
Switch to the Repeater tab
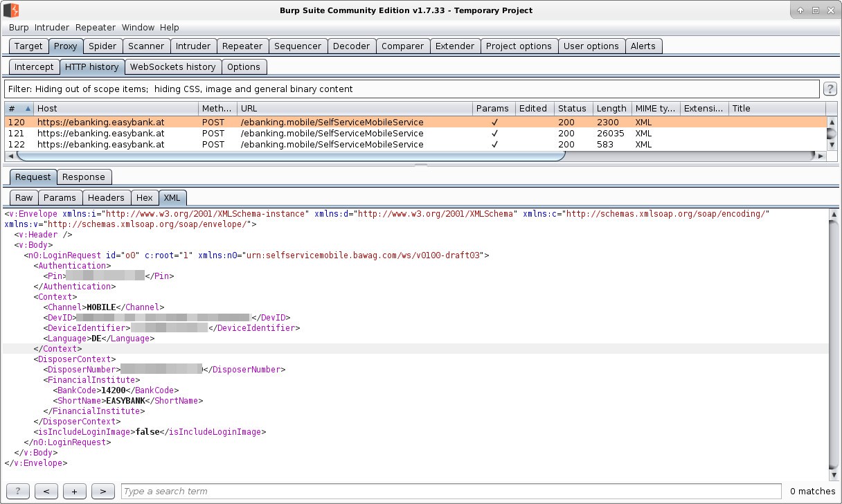click(242, 46)
